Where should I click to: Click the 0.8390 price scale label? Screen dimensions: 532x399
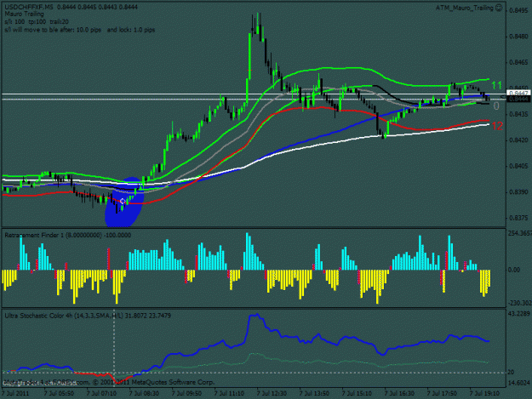coord(518,192)
